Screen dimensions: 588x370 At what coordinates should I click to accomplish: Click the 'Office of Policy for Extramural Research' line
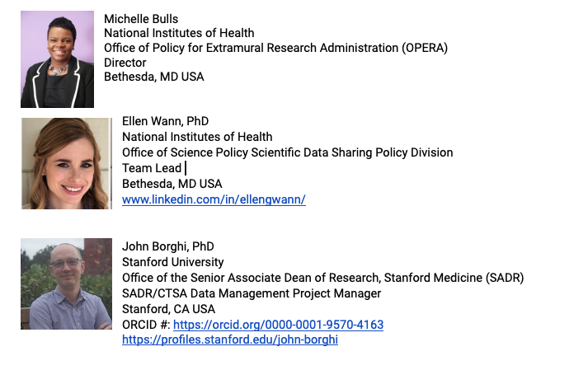(276, 48)
